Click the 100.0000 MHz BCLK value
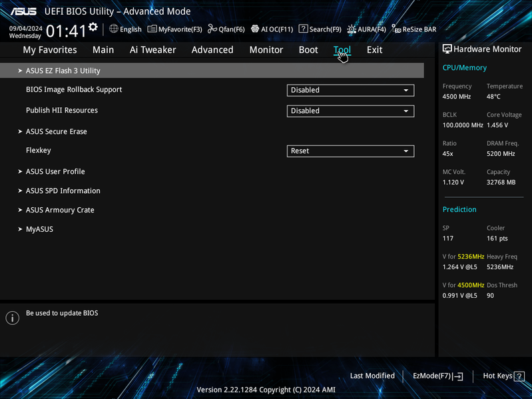This screenshot has width=532, height=399. coord(463,125)
